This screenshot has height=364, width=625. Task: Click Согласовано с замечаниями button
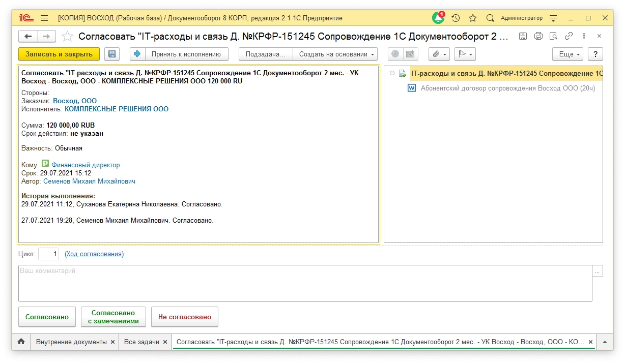coord(113,317)
